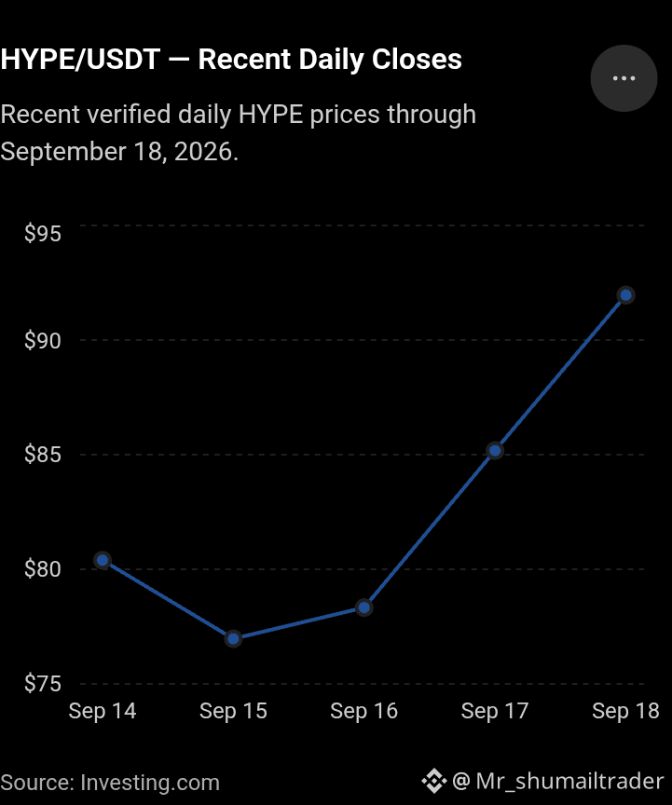
Task: Click the line between Sep 17 and Sep 18
Action: pyautogui.click(x=560, y=374)
